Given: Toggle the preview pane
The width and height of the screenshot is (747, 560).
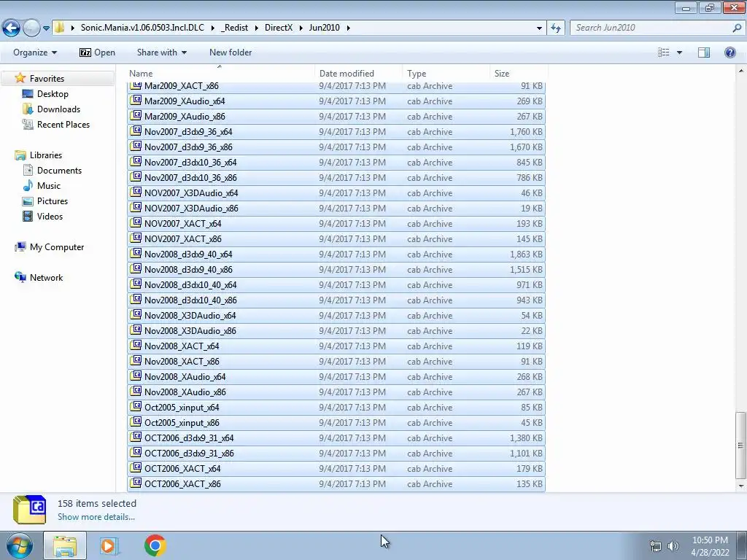Looking at the screenshot, I should click(704, 52).
